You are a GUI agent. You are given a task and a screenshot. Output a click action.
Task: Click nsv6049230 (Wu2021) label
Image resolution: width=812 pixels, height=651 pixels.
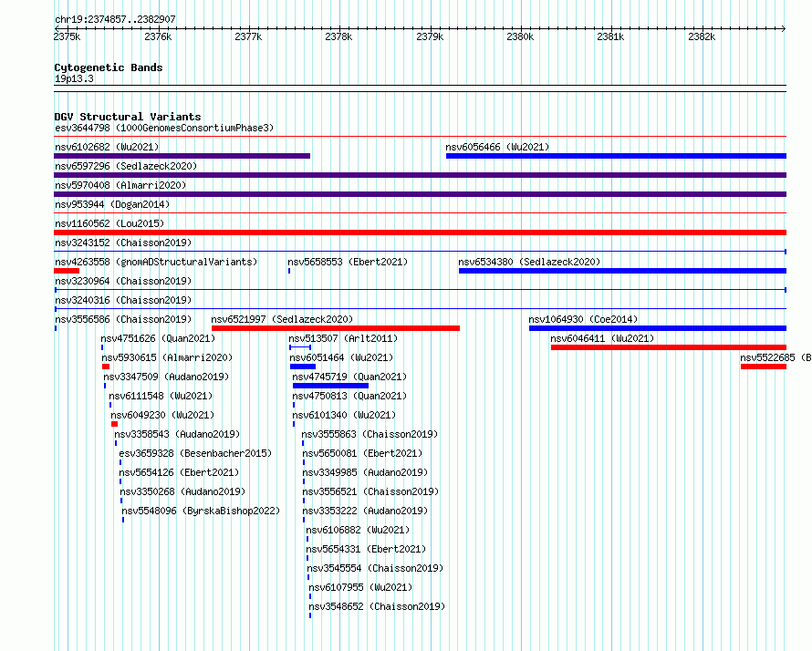tap(162, 415)
